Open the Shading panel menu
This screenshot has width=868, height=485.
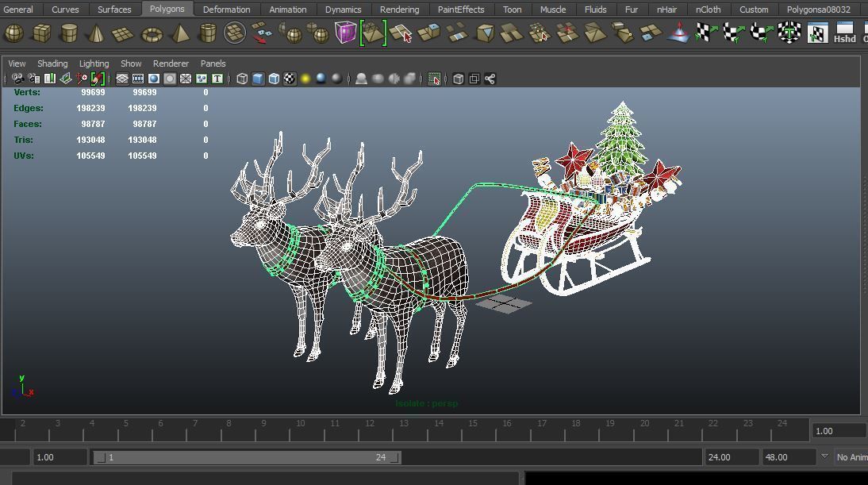coord(52,64)
